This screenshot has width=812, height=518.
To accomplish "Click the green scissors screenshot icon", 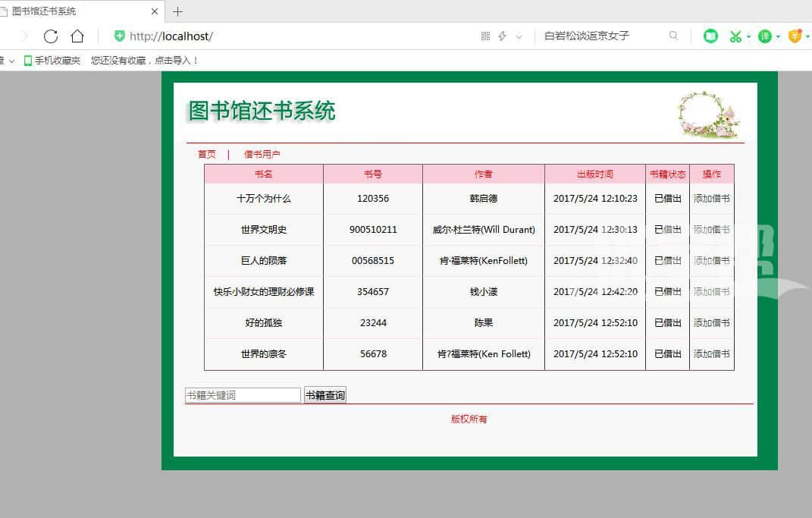I will 734,36.
